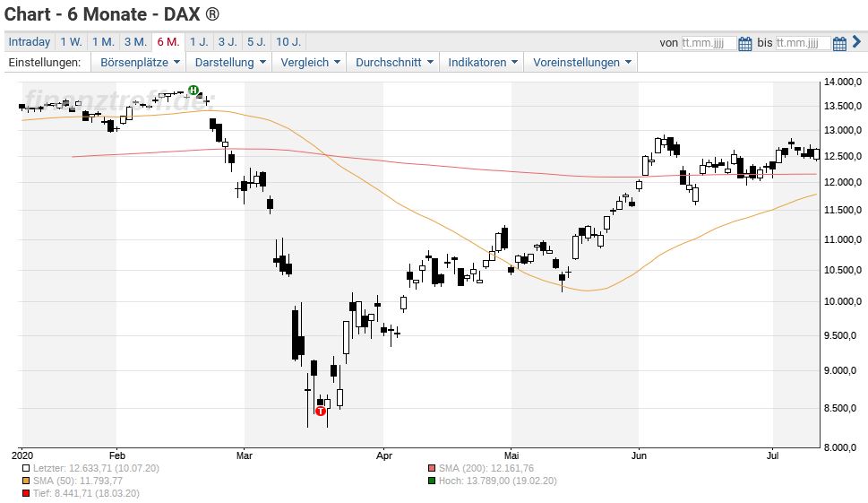Image resolution: width=868 pixels, height=503 pixels.
Task: Open the Vergleich dropdown
Action: coord(309,63)
